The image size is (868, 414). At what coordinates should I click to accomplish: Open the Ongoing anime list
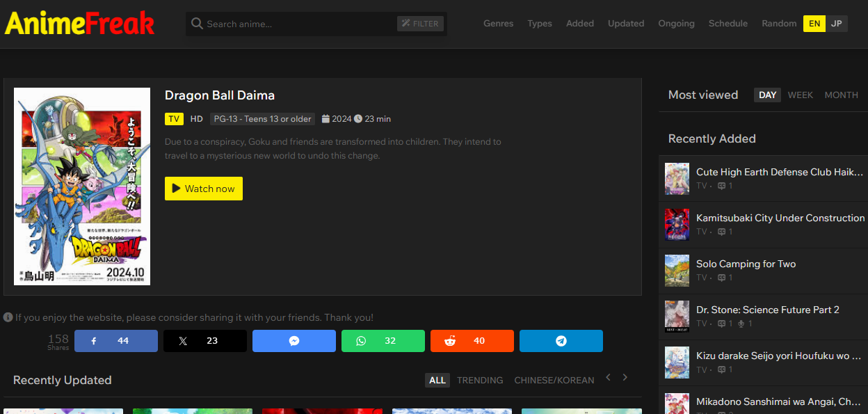click(677, 24)
